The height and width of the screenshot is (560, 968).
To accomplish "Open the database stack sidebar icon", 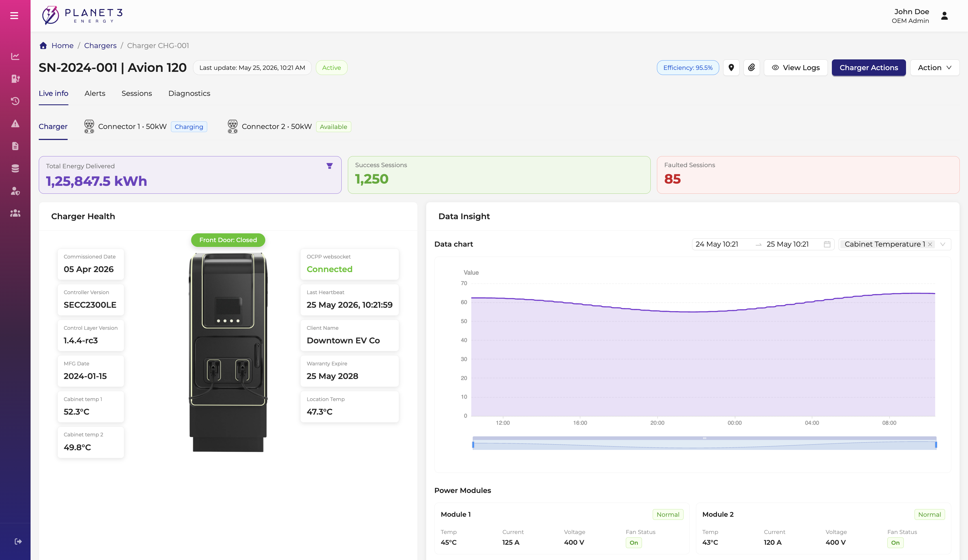I will pyautogui.click(x=15, y=168).
